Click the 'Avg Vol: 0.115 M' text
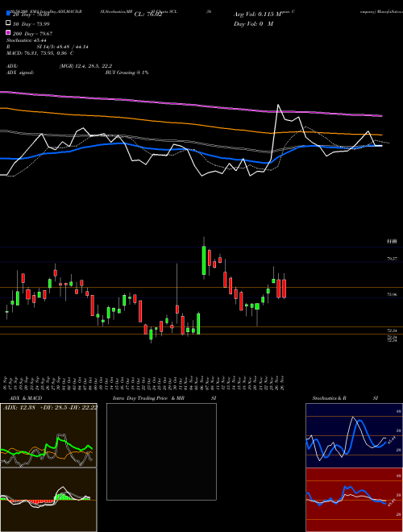 point(258,15)
